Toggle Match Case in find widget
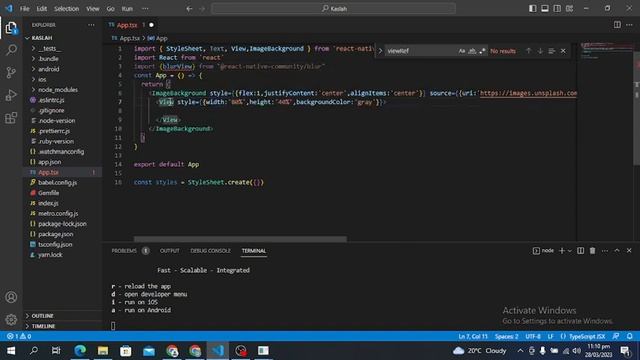This screenshot has width=640, height=360. pyautogui.click(x=462, y=51)
